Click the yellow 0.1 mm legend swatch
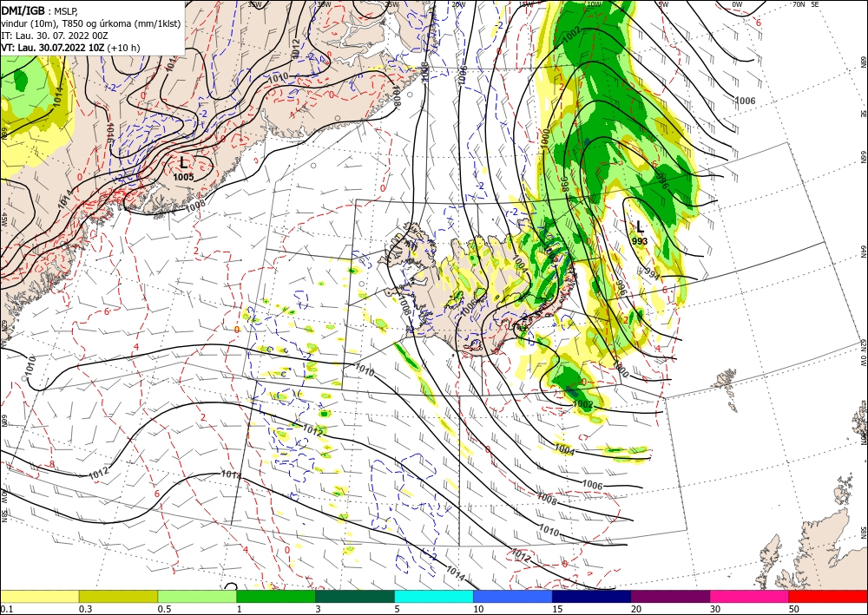The width and height of the screenshot is (868, 615). (x=39, y=596)
